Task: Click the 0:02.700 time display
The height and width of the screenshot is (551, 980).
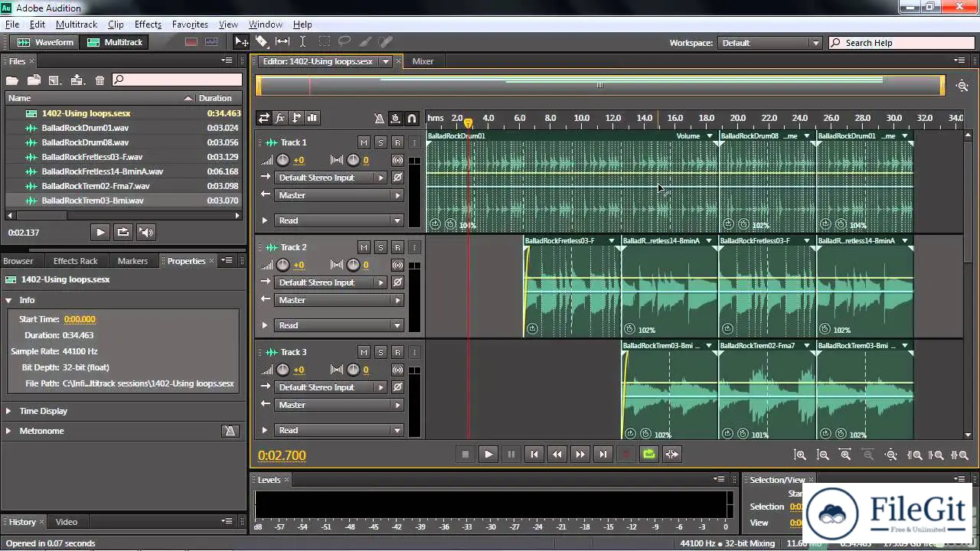Action: pyautogui.click(x=282, y=455)
